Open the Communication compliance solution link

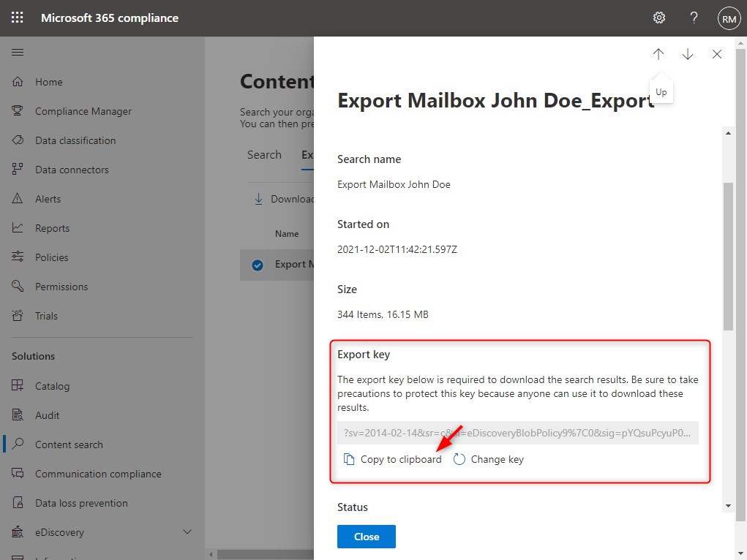click(x=98, y=474)
